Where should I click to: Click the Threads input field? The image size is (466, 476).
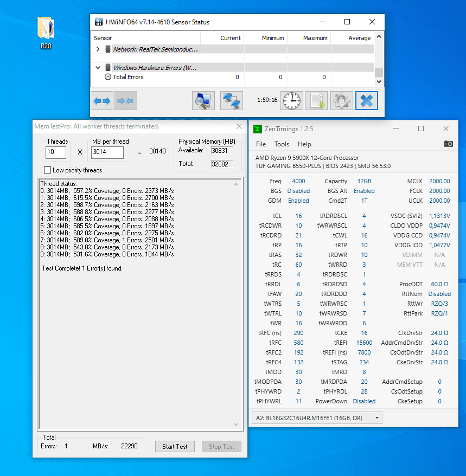pyautogui.click(x=55, y=152)
